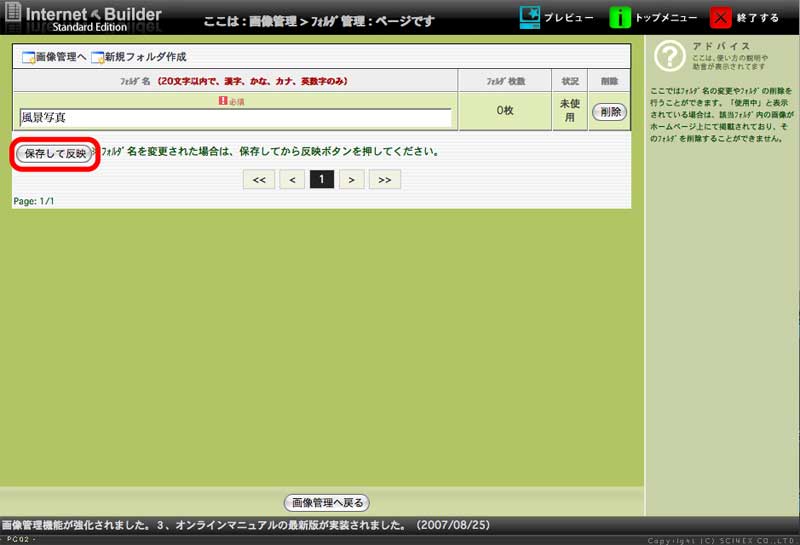Jump to first page with << button
Viewport: 800px width, 545px height.
[x=258, y=180]
